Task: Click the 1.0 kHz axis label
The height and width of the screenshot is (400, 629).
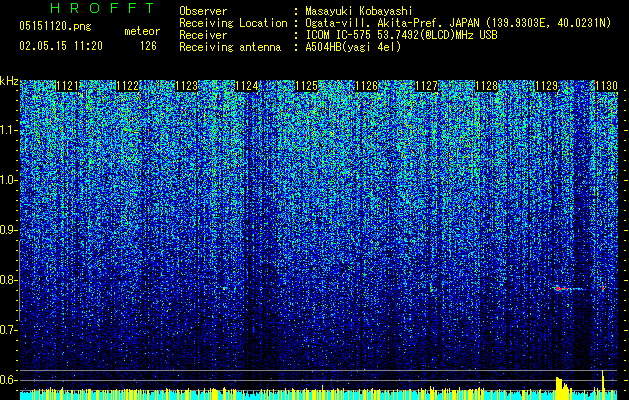Action: [x=9, y=180]
